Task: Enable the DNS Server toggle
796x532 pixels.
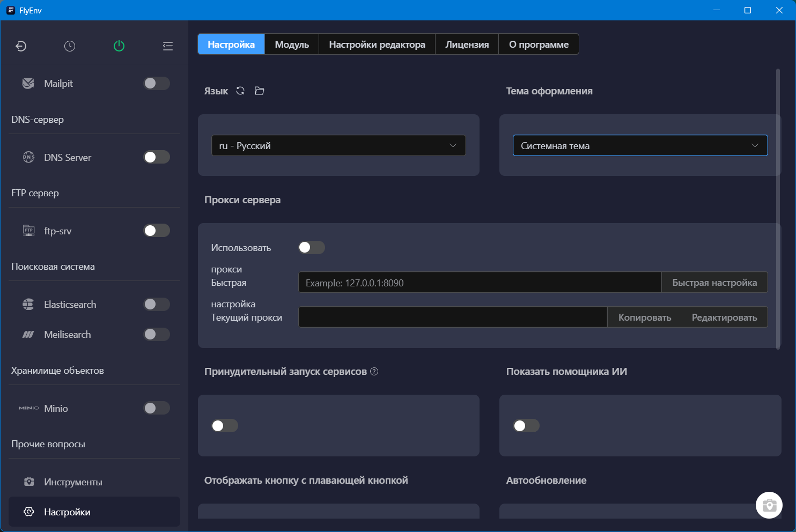Action: pos(157,157)
